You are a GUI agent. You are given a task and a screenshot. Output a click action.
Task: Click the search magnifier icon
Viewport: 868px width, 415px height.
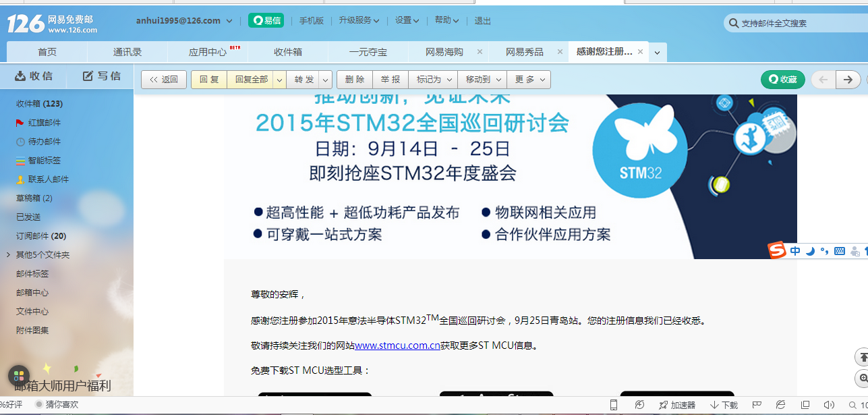[x=732, y=24]
